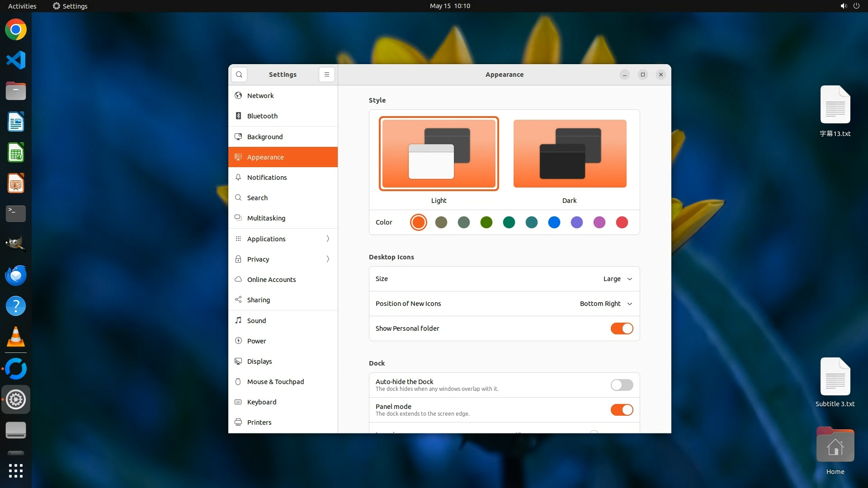Open Visual Studio Code from the dock
868x488 pixels.
point(16,60)
